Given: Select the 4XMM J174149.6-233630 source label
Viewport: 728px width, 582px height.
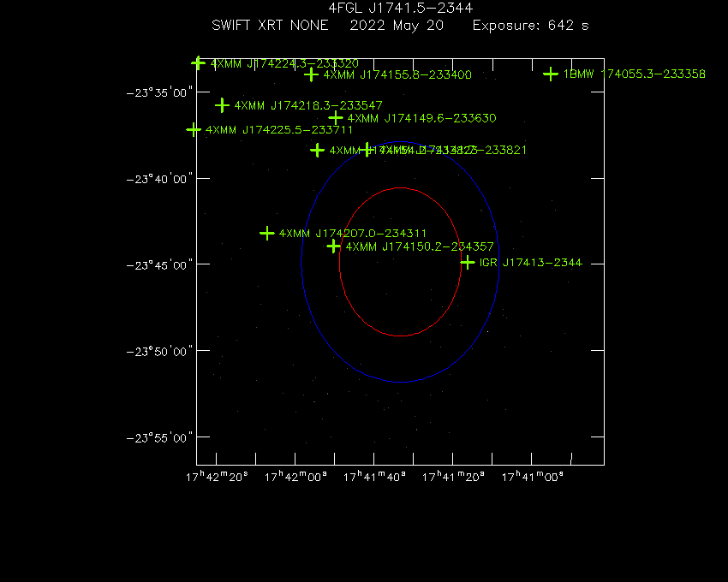Looking at the screenshot, I should point(422,118).
